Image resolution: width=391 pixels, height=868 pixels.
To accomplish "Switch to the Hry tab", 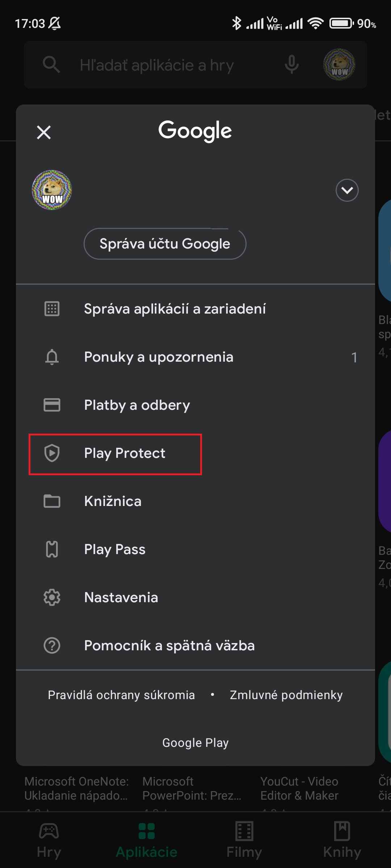I will click(x=49, y=840).
